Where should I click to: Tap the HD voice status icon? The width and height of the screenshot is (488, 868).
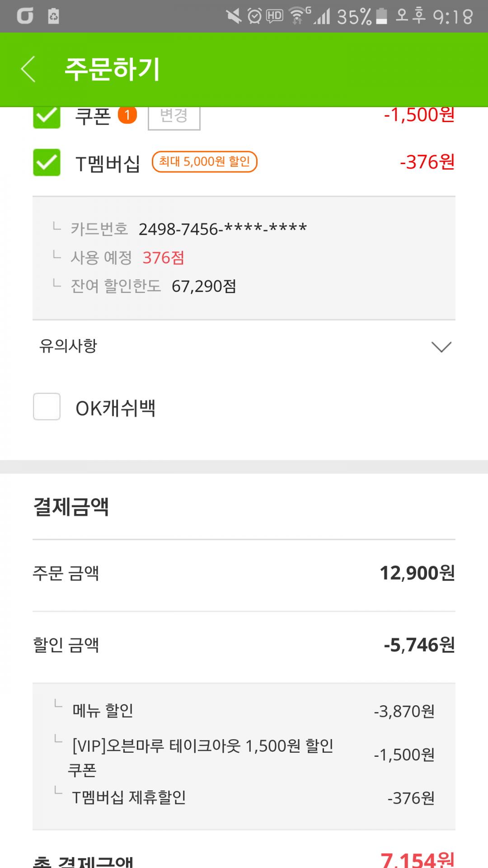(x=274, y=16)
